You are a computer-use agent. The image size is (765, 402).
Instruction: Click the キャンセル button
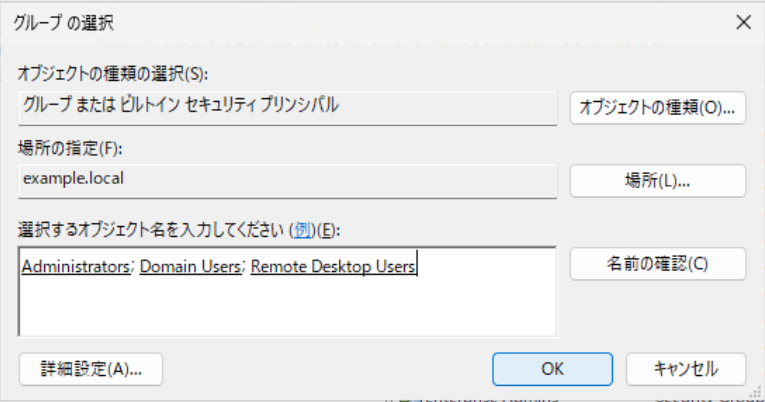click(685, 367)
